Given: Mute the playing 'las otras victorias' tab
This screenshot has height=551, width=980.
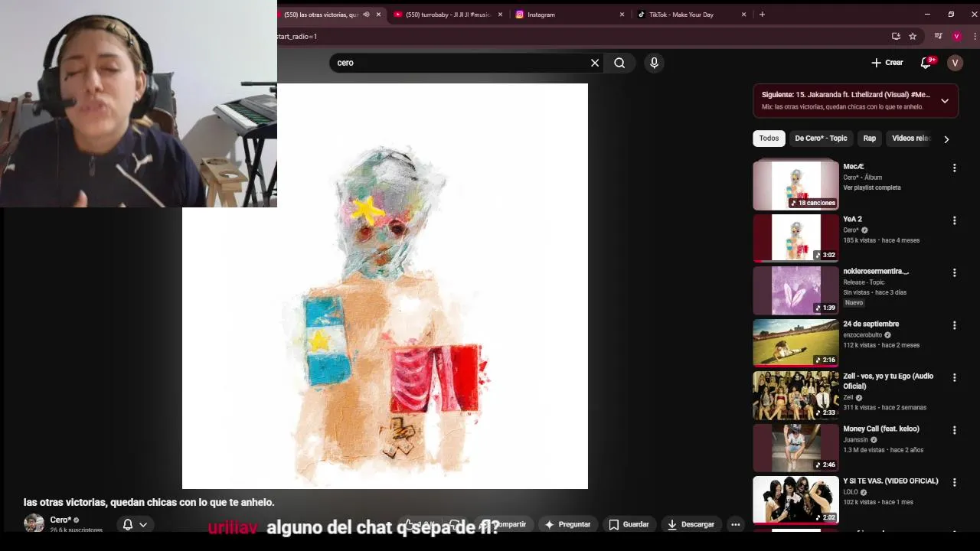Looking at the screenshot, I should (366, 15).
